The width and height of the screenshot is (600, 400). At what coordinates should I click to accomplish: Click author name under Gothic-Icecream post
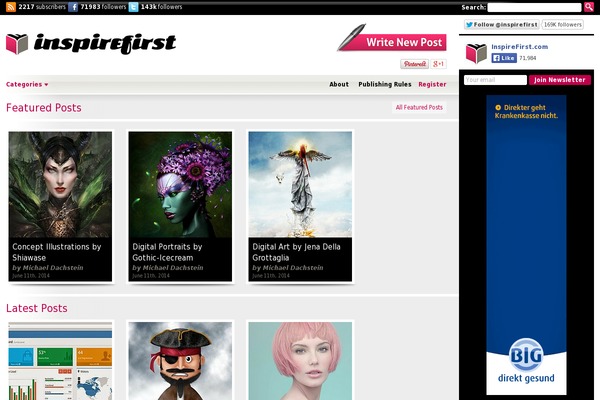point(173,268)
